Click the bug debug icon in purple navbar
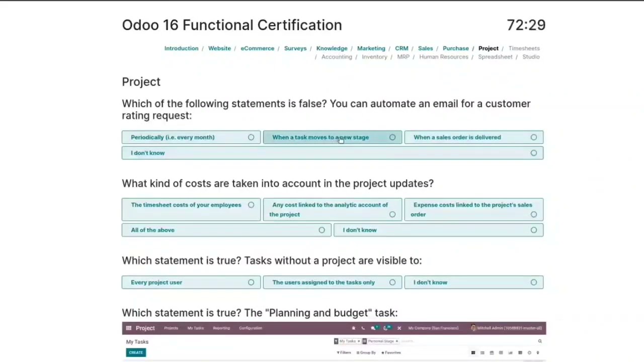644x362 pixels. [x=353, y=328]
